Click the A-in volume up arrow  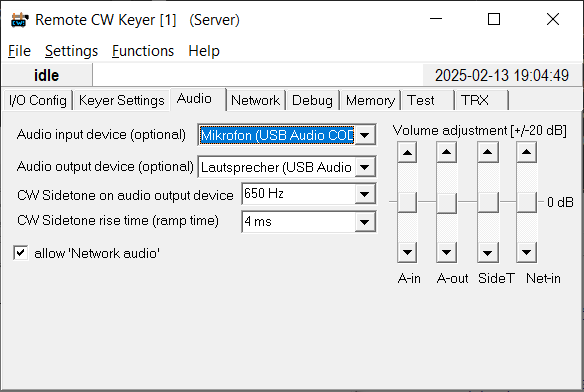[407, 152]
